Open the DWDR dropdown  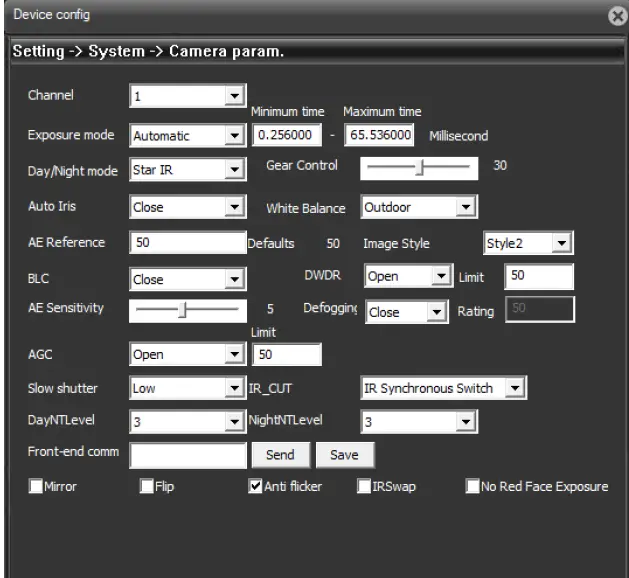click(x=409, y=276)
